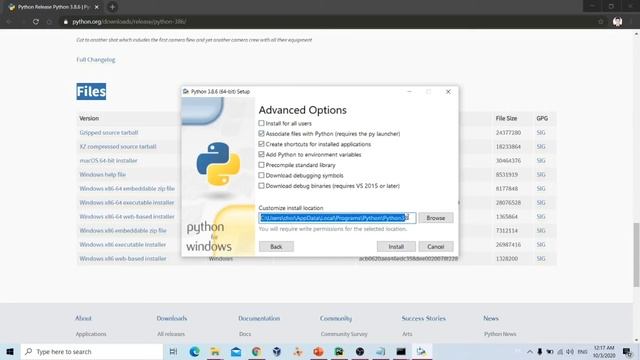Open News footer link
The width and height of the screenshot is (640, 360).
click(x=491, y=318)
